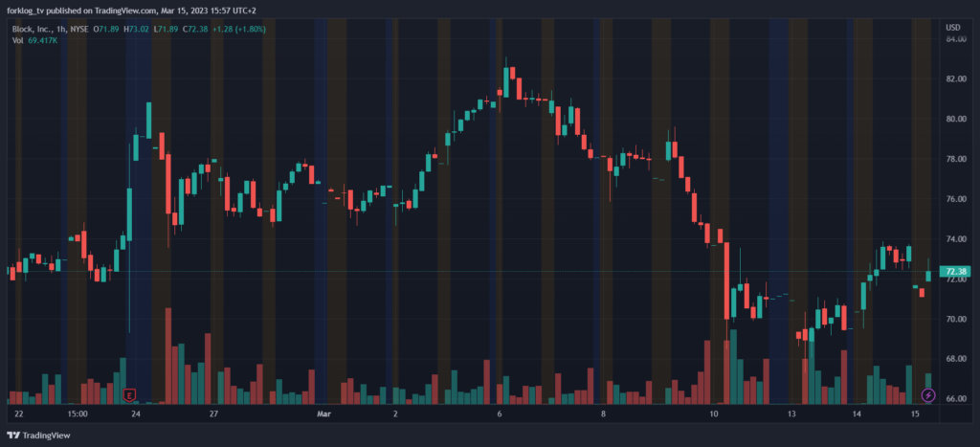Image resolution: width=980 pixels, height=447 pixels.
Task: Click the 66.00 price axis label
Action: (955, 398)
